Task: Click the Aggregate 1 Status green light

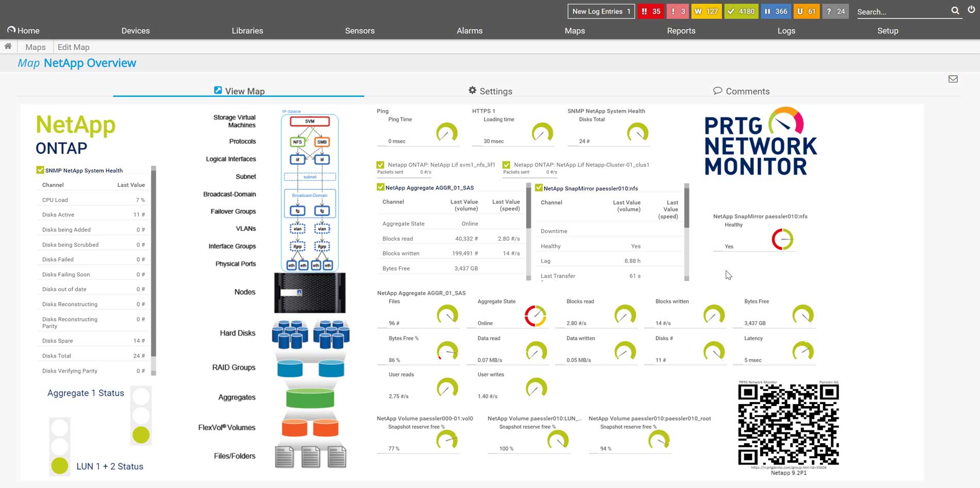Action: coord(141,435)
